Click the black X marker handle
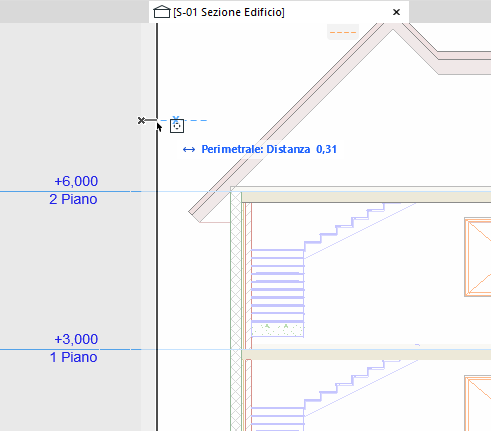491x431 pixels. pos(141,120)
